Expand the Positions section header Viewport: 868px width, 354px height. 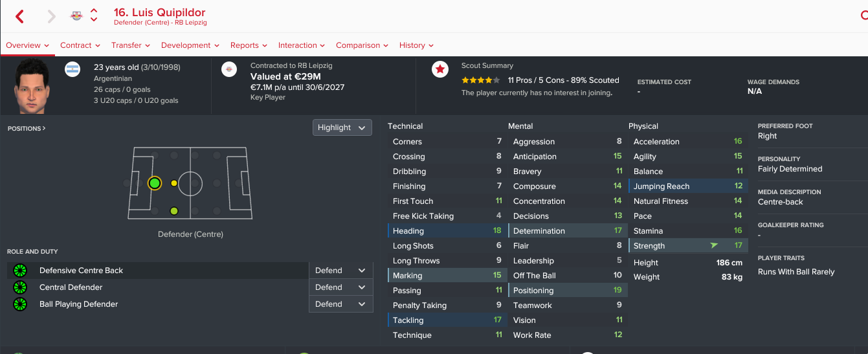click(x=27, y=129)
